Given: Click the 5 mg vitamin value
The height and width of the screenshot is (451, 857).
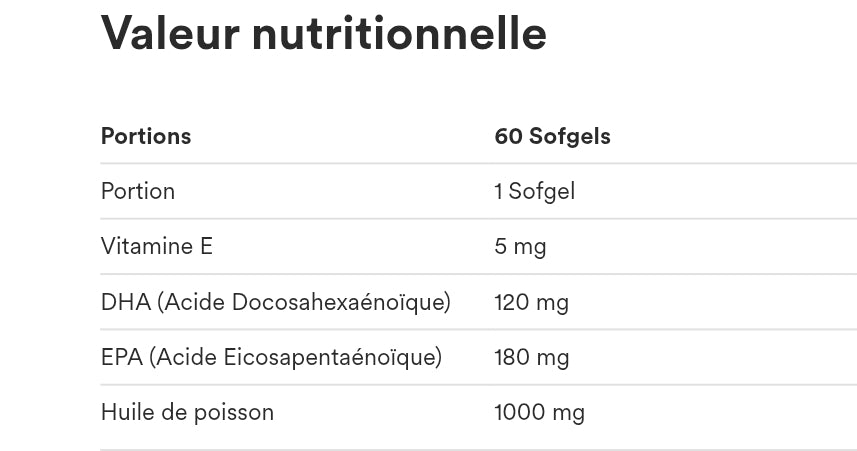Looking at the screenshot, I should click(520, 247).
